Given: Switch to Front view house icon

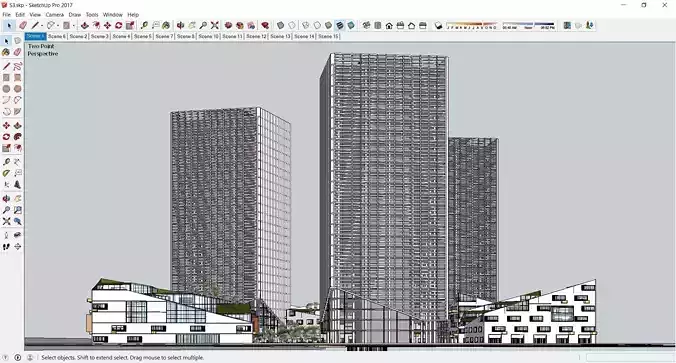Looking at the screenshot, I should click(389, 25).
